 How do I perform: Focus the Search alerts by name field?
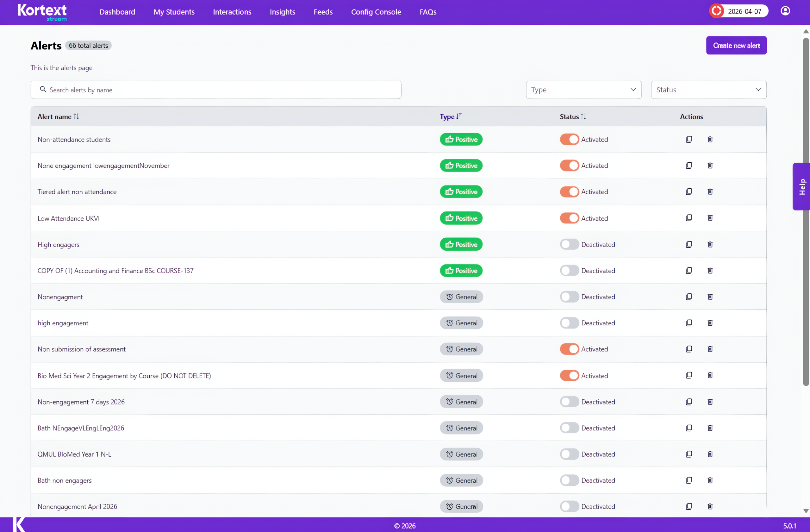(x=216, y=90)
